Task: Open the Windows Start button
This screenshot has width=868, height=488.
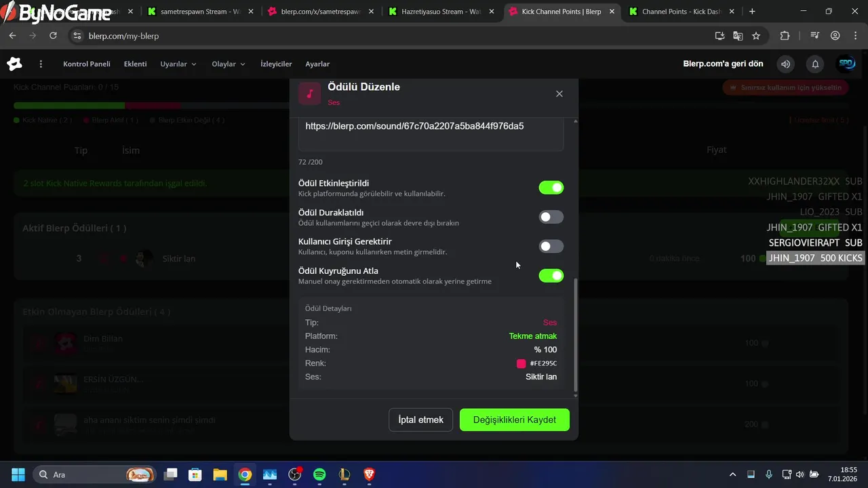Action: [x=18, y=474]
